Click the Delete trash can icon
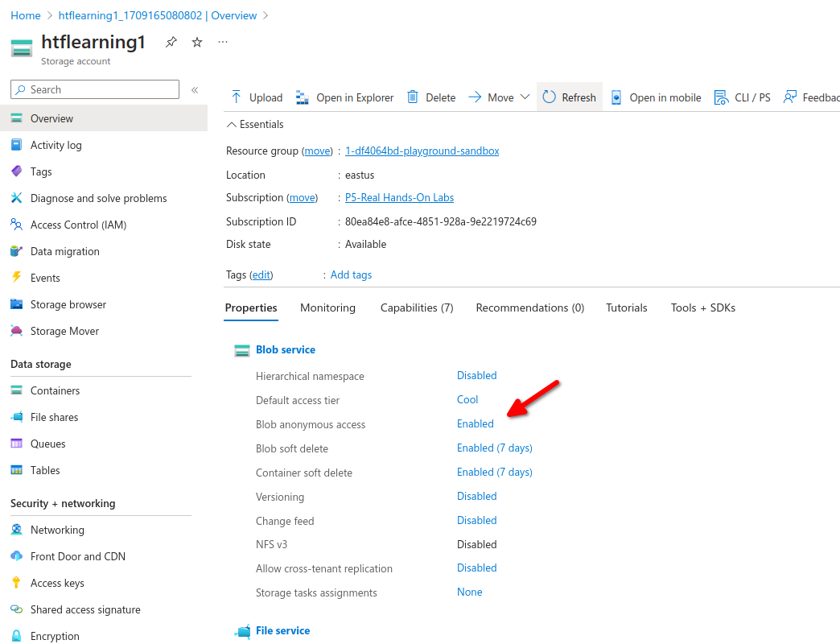The image size is (840, 644). 413,97
